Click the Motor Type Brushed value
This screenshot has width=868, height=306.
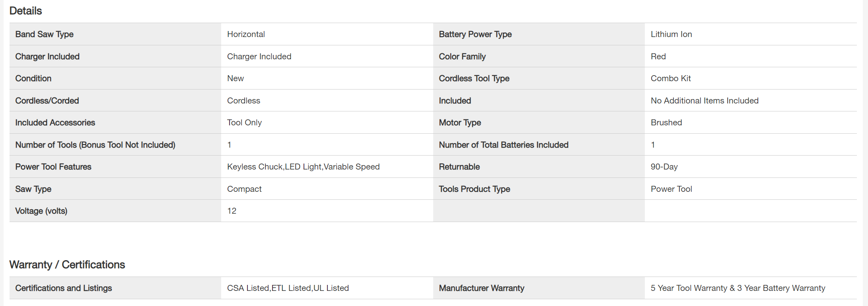[x=666, y=123]
